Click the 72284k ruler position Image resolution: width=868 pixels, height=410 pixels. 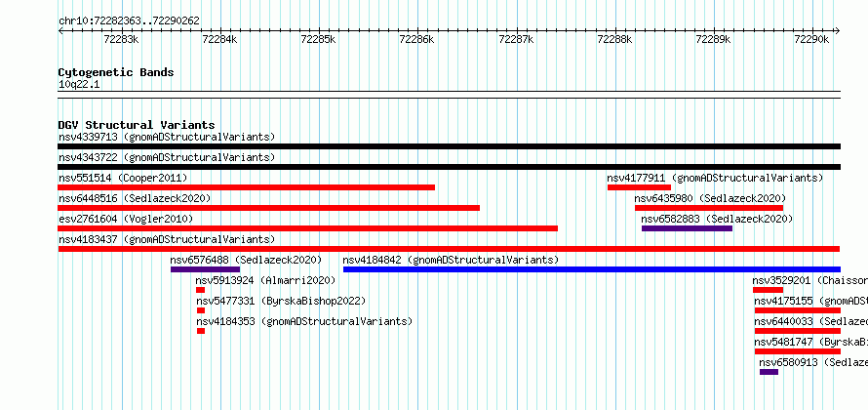(x=219, y=39)
